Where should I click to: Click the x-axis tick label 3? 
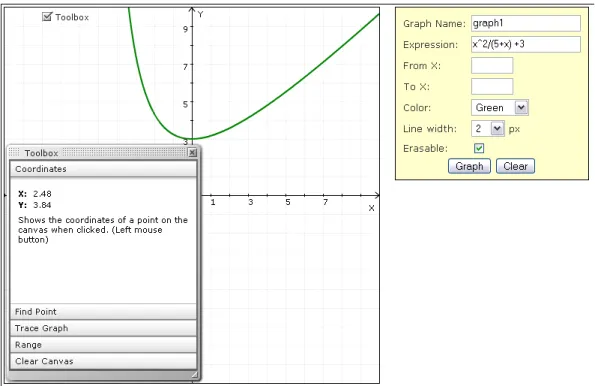tap(250, 202)
